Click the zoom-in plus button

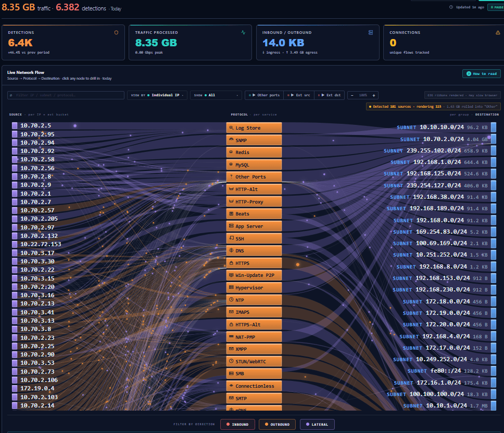(374, 95)
